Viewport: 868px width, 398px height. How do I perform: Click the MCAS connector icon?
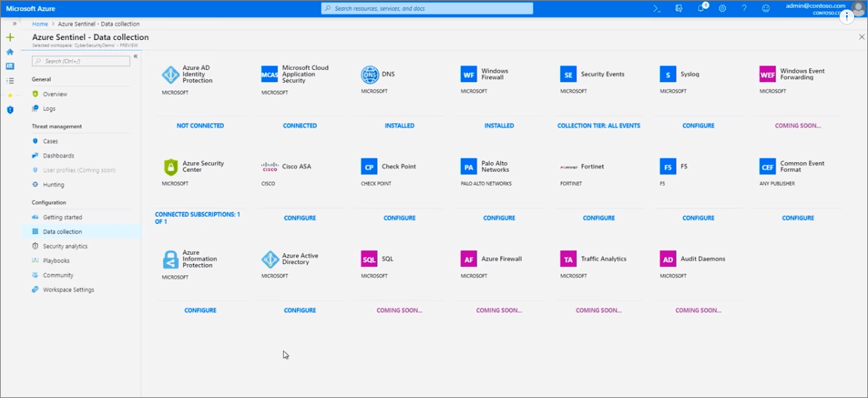(270, 74)
